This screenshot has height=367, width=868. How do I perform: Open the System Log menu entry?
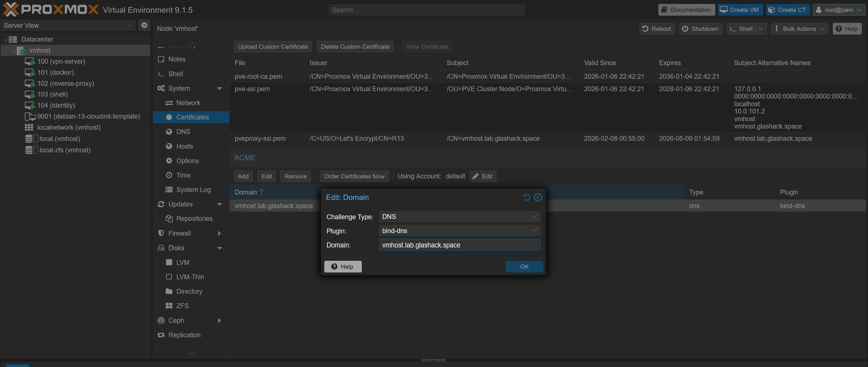[x=193, y=189]
